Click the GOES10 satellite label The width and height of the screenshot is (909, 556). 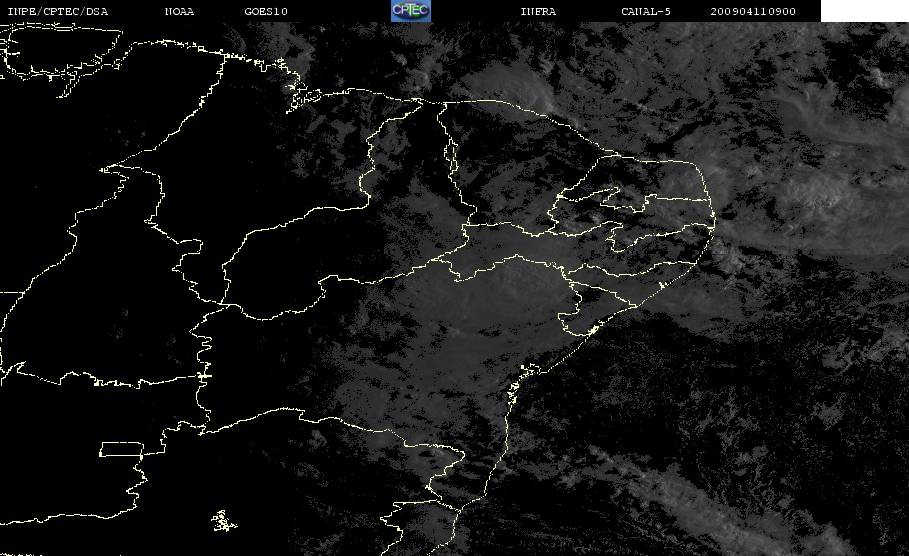(x=266, y=12)
